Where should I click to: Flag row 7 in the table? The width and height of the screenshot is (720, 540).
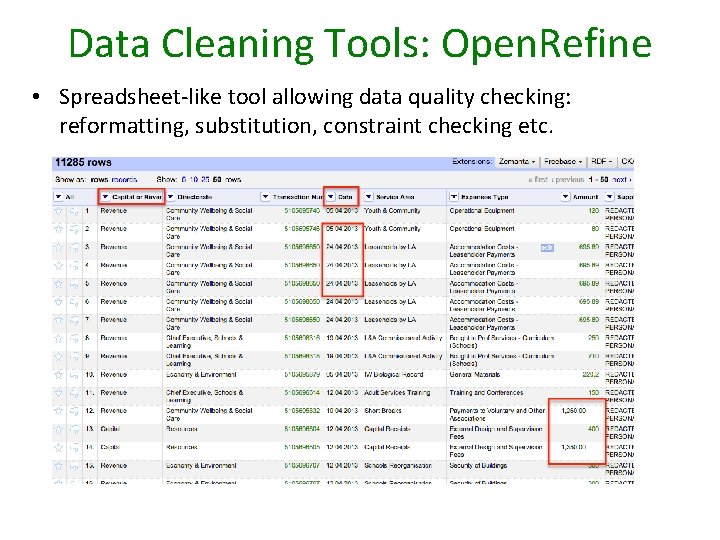[74, 321]
